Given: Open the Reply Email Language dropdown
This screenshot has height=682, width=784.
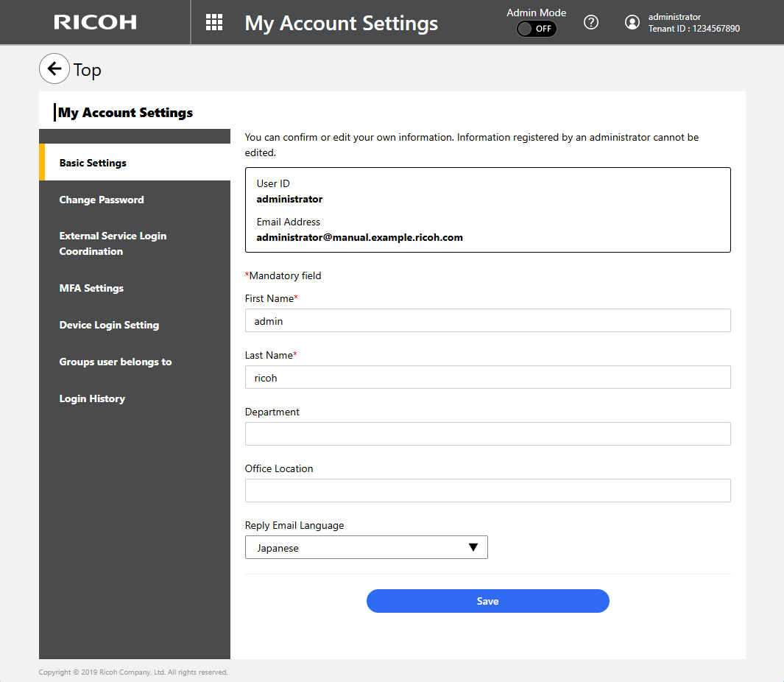Looking at the screenshot, I should pos(366,547).
